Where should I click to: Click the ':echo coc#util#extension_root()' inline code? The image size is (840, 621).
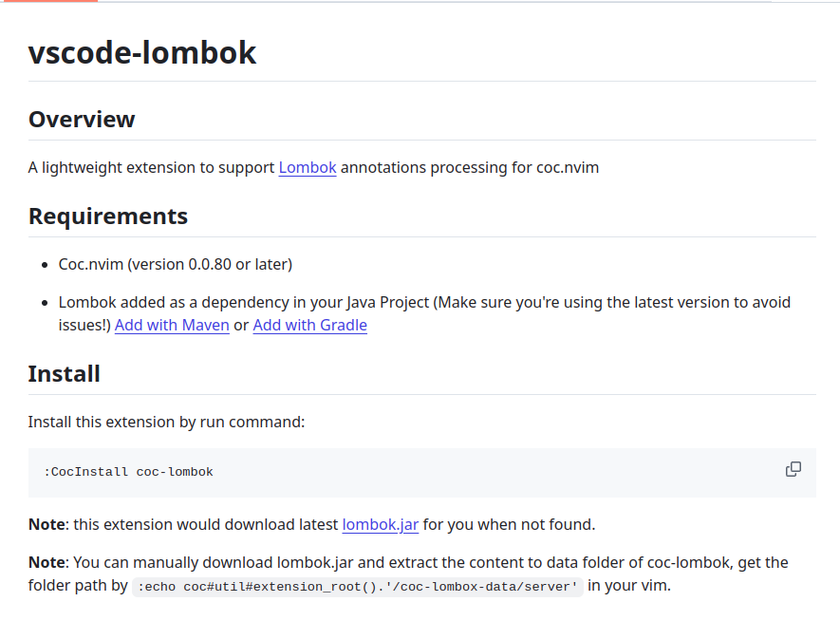(359, 587)
